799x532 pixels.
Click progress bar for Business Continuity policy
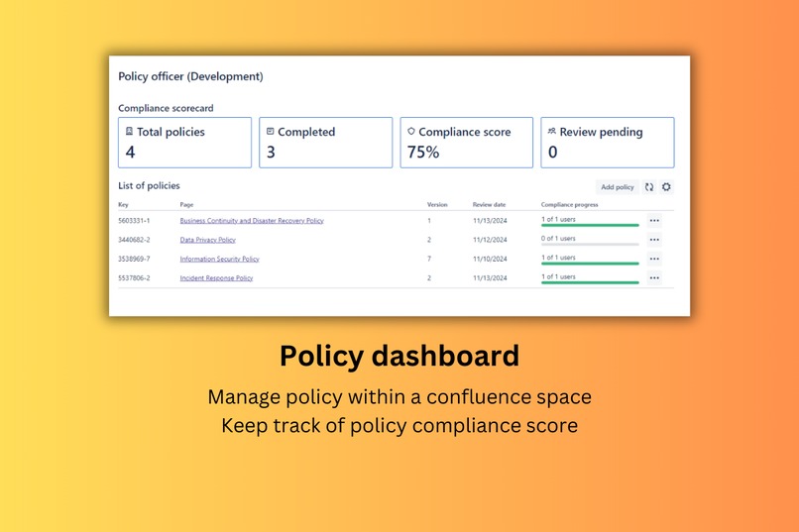pos(590,225)
